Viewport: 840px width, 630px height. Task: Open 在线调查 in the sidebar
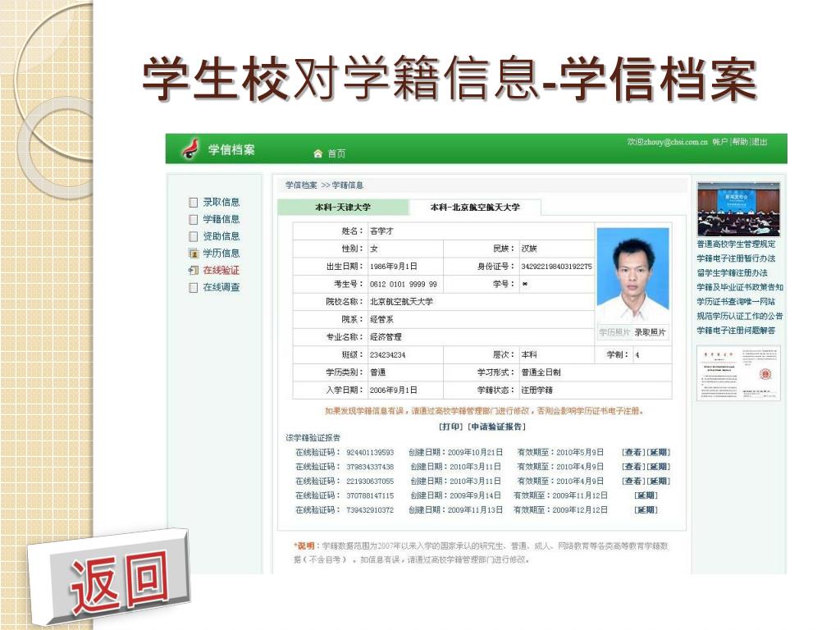point(221,287)
